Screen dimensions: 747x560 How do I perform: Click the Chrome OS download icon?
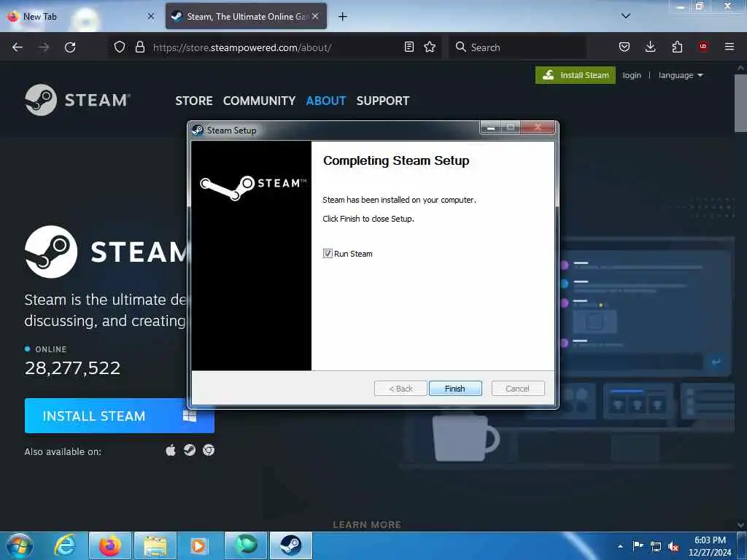coord(209,451)
